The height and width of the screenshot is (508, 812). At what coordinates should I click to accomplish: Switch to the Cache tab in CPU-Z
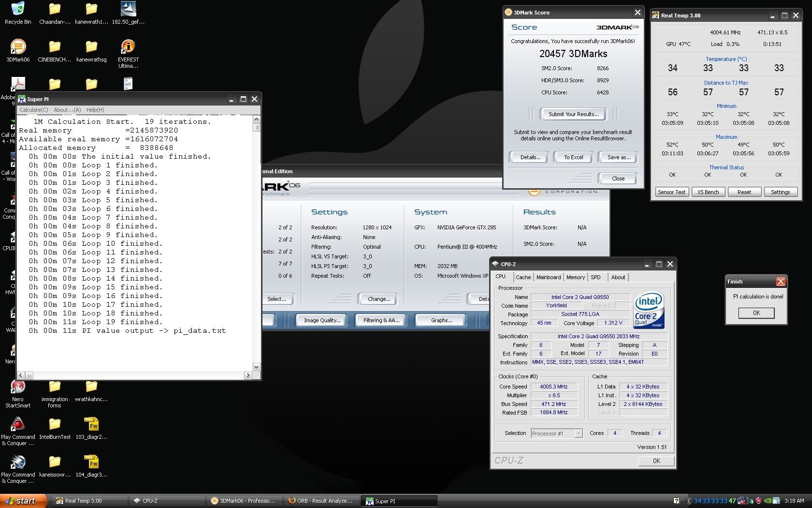pyautogui.click(x=523, y=277)
